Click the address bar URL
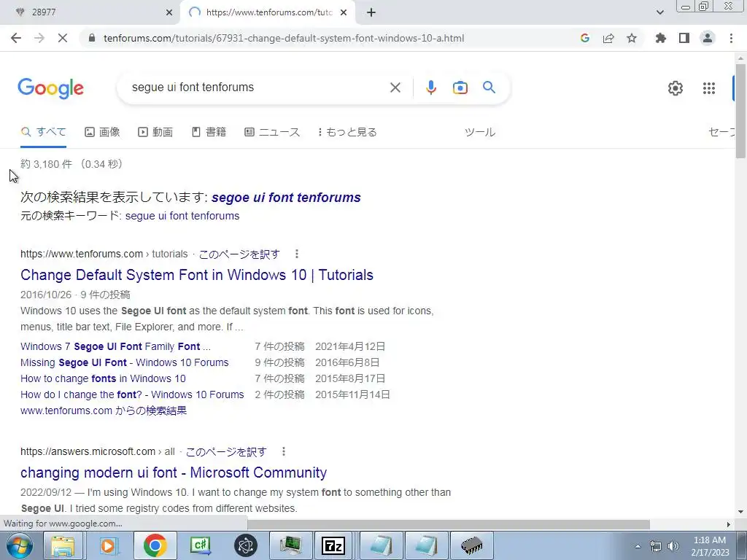 [x=284, y=38]
